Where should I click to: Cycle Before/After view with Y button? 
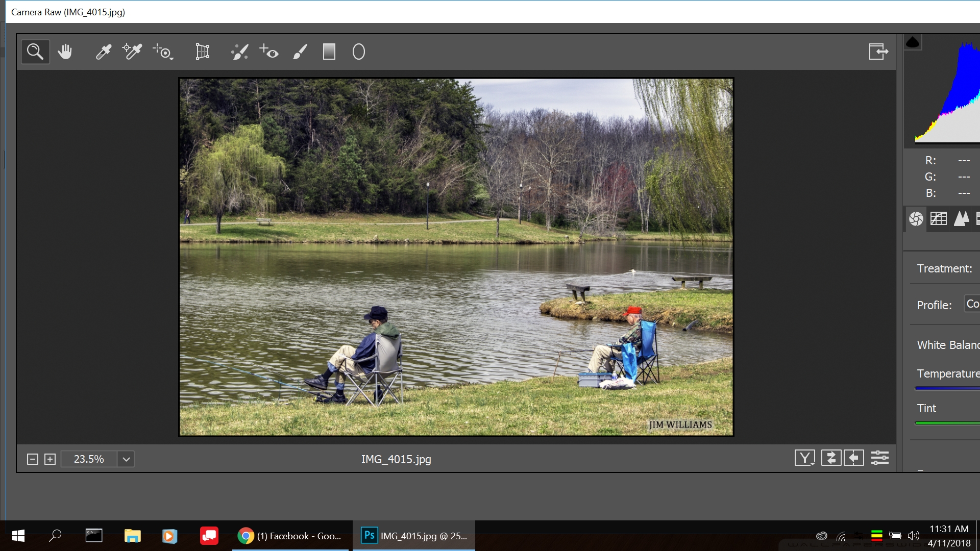pyautogui.click(x=805, y=458)
